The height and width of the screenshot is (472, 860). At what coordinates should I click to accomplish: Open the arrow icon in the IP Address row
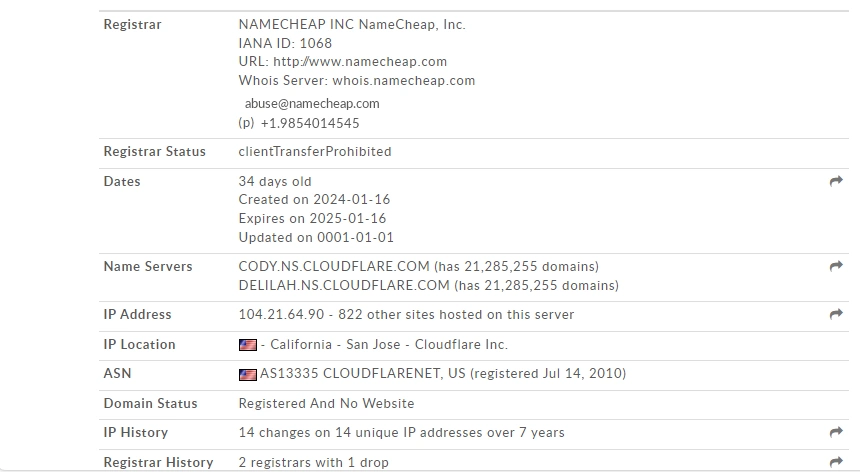tap(836, 314)
